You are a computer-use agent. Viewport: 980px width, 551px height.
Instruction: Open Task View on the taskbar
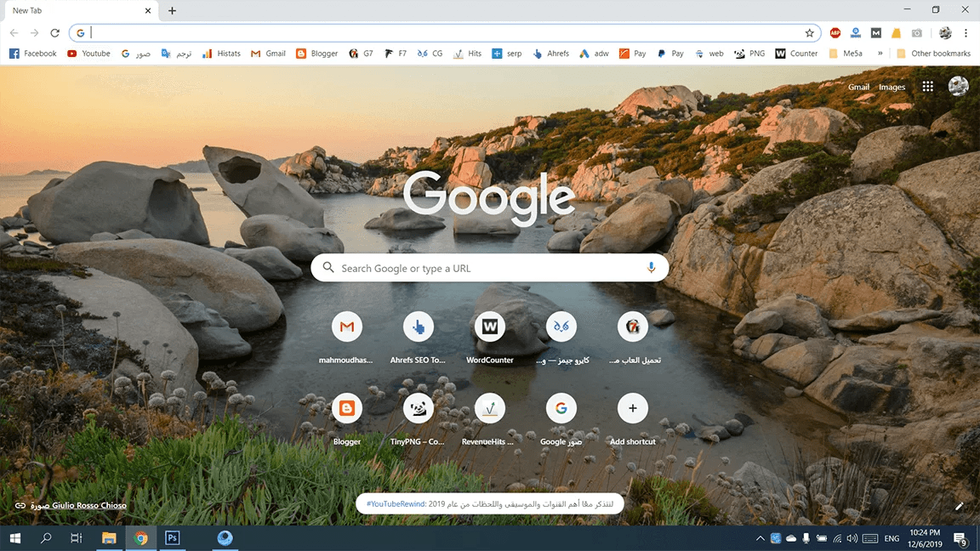[x=77, y=538]
